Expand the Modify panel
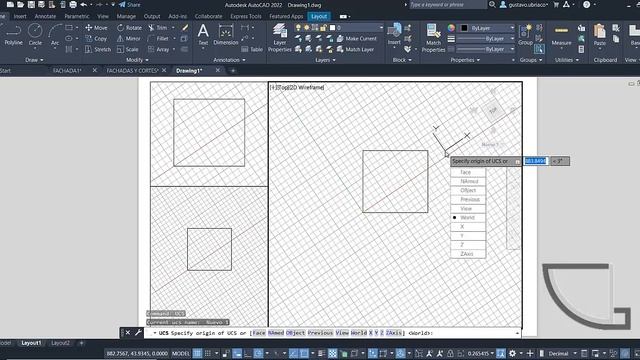Viewport: 640px width, 360px height. (x=137, y=60)
